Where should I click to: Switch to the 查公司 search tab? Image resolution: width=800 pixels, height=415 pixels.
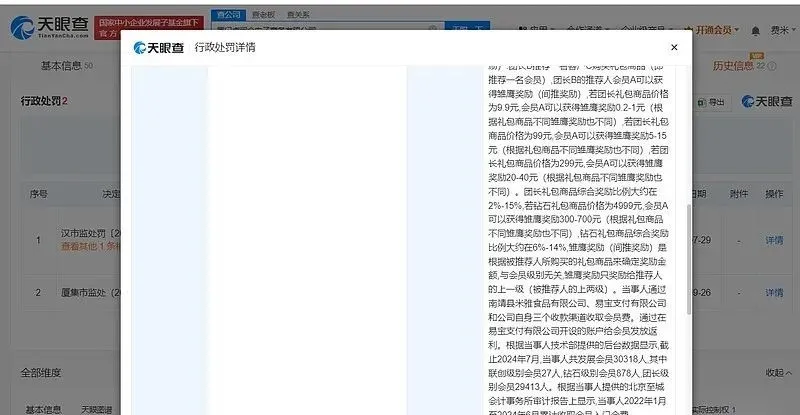click(228, 15)
